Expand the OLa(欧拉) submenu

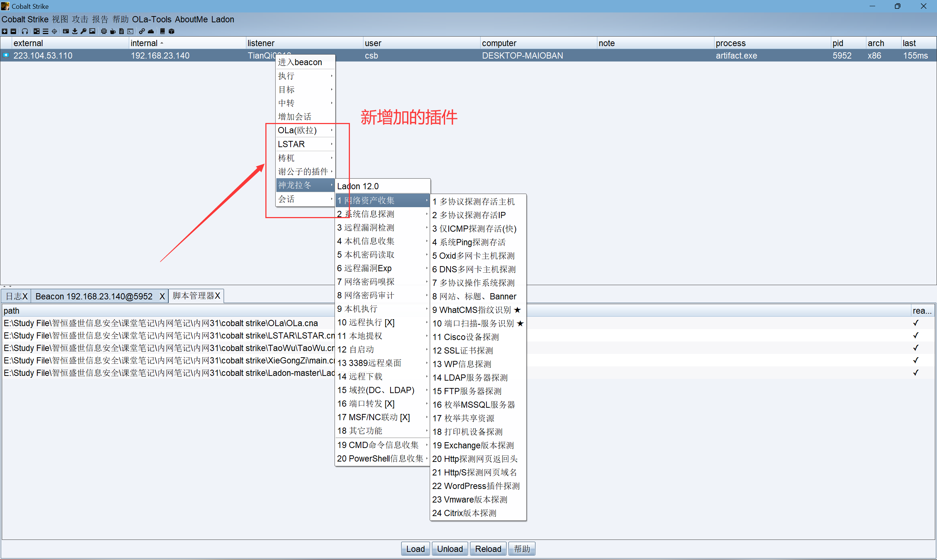305,130
